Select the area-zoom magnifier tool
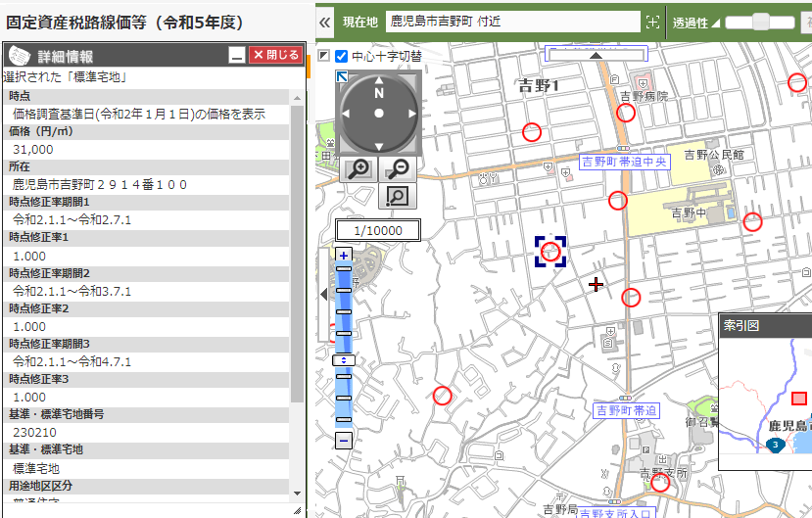The height and width of the screenshot is (518, 812). point(397,196)
